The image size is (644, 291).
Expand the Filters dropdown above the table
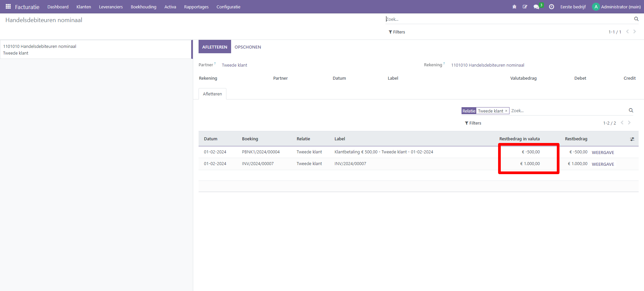pos(473,123)
